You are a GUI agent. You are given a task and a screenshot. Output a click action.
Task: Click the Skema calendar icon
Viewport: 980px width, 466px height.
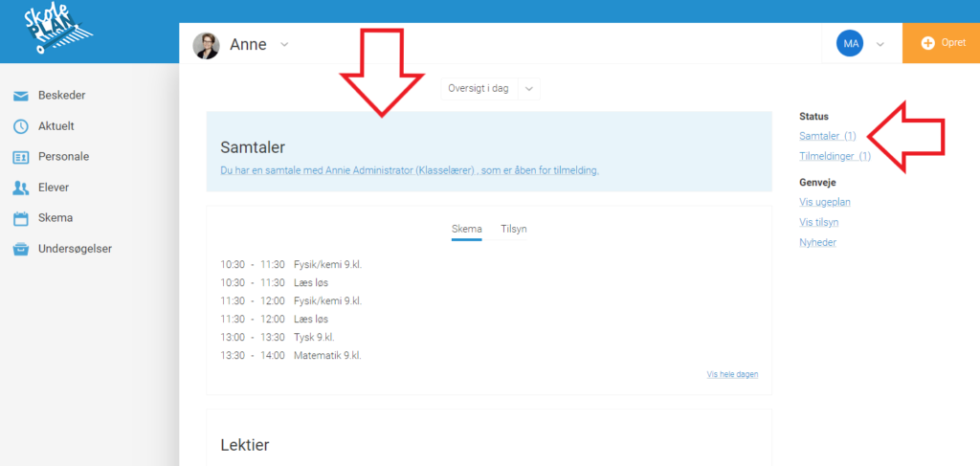point(21,218)
